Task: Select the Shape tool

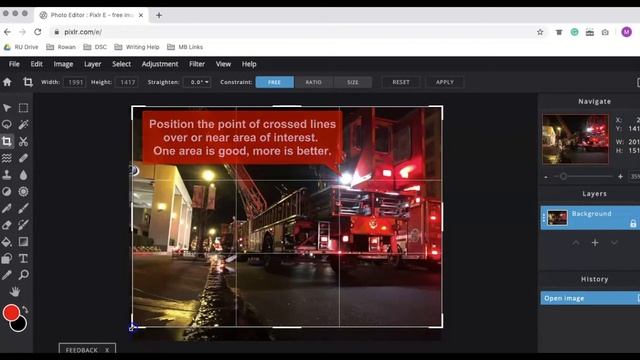Action: pyautogui.click(x=7, y=258)
